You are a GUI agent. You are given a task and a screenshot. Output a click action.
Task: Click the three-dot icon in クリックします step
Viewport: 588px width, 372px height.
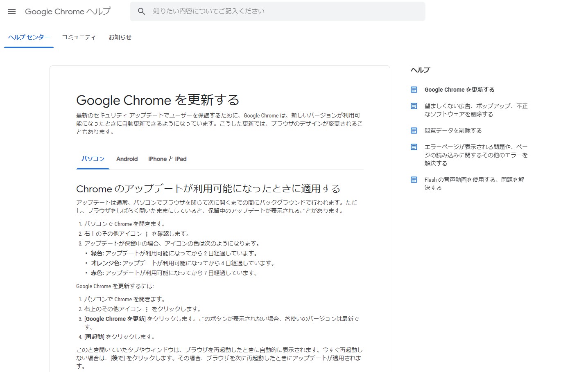[147, 309]
